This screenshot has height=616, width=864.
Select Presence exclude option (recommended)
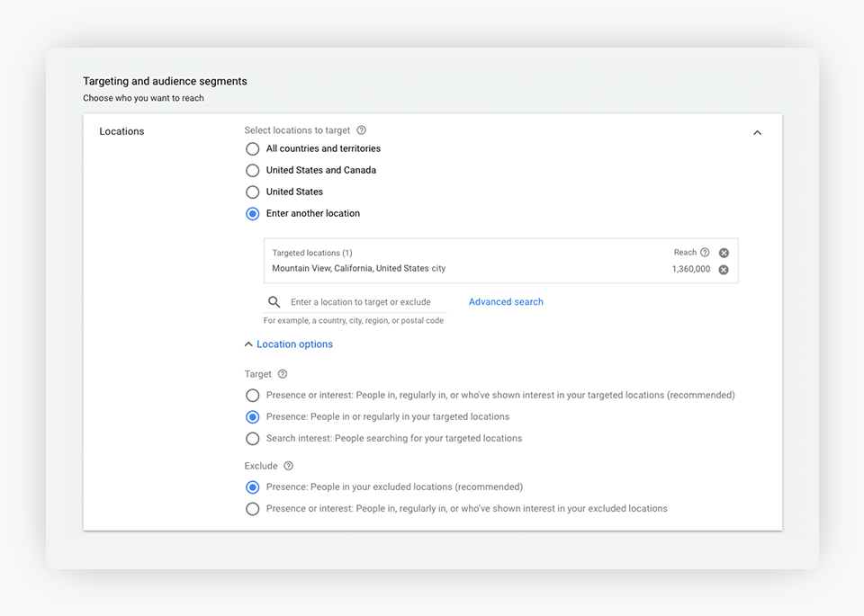253,487
